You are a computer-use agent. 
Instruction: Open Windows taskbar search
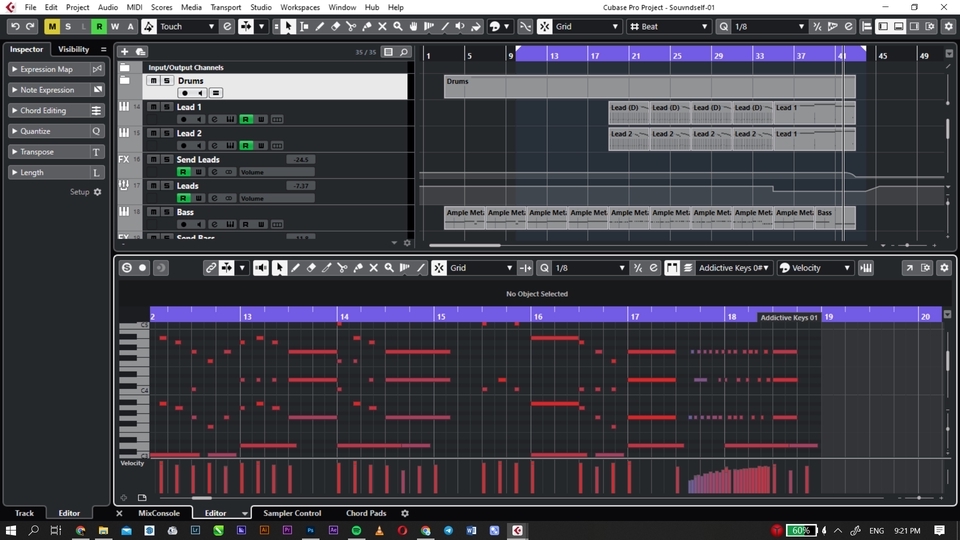tap(33, 530)
